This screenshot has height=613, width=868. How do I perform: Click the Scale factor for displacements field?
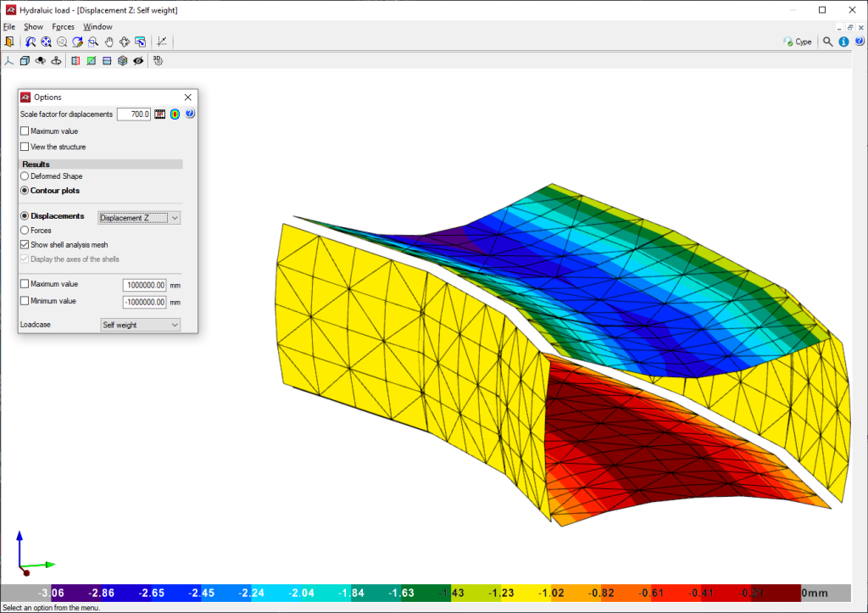point(134,114)
